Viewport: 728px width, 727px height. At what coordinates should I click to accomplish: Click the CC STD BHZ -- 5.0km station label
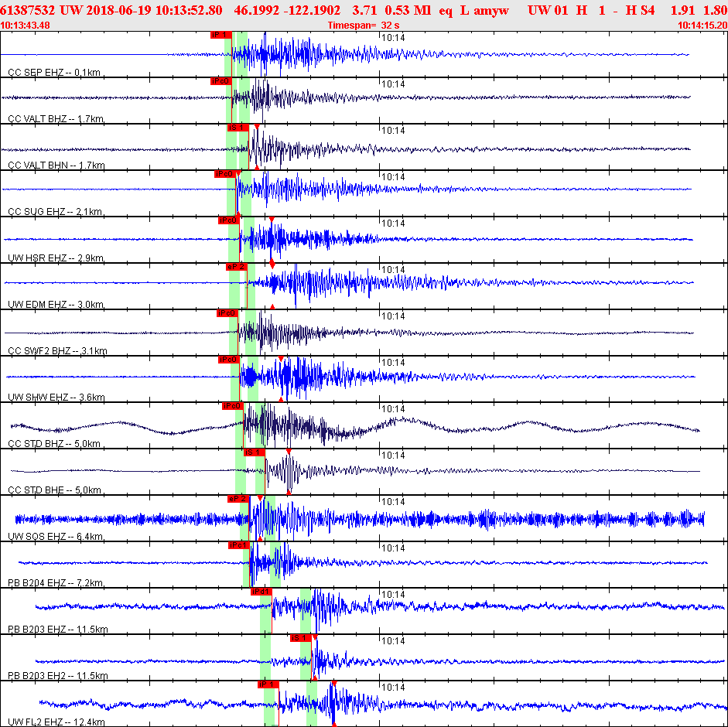pos(54,444)
